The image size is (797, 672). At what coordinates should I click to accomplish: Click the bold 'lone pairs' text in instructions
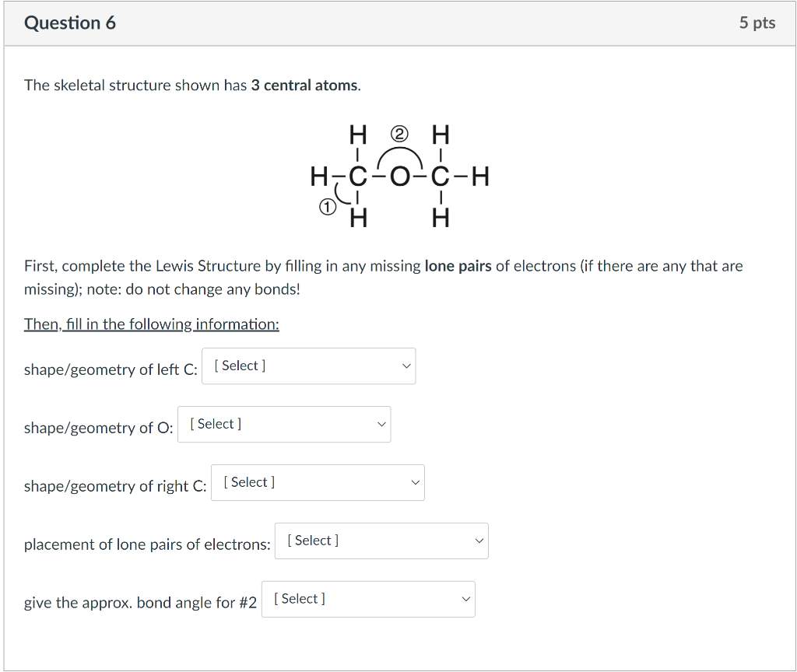458,266
